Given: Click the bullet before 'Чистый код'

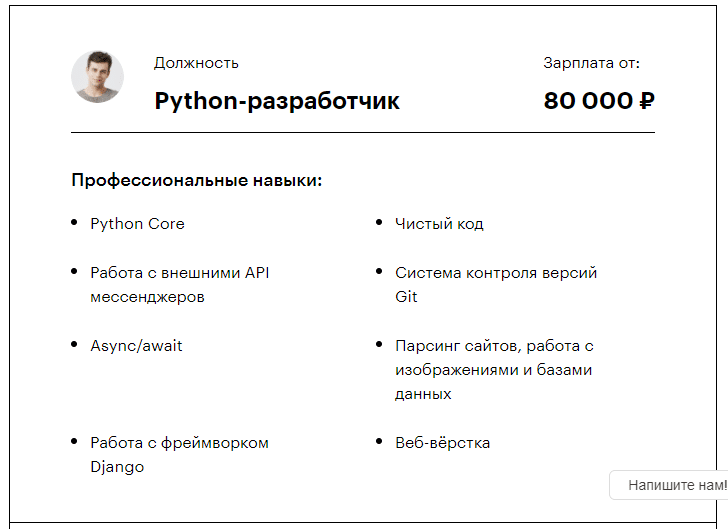Looking at the screenshot, I should (379, 222).
